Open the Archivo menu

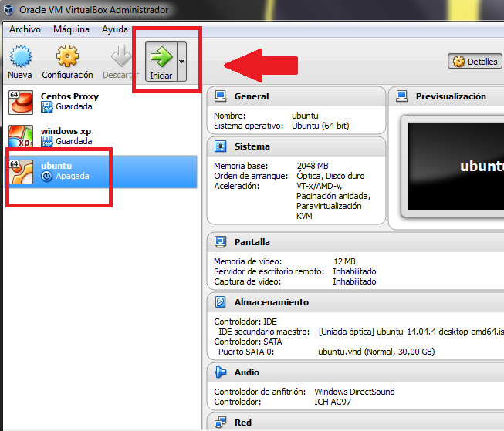[x=25, y=29]
